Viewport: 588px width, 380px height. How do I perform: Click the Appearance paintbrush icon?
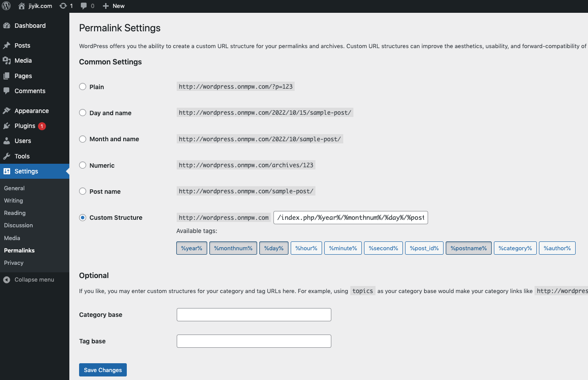click(7, 111)
